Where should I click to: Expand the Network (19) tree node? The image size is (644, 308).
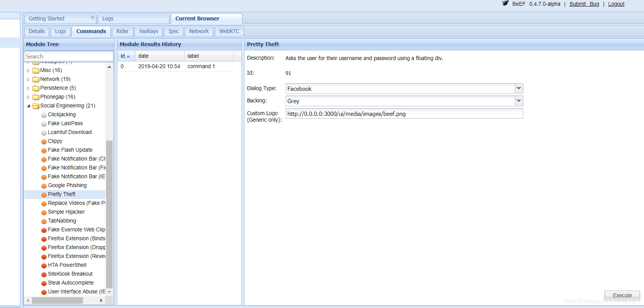click(x=28, y=79)
